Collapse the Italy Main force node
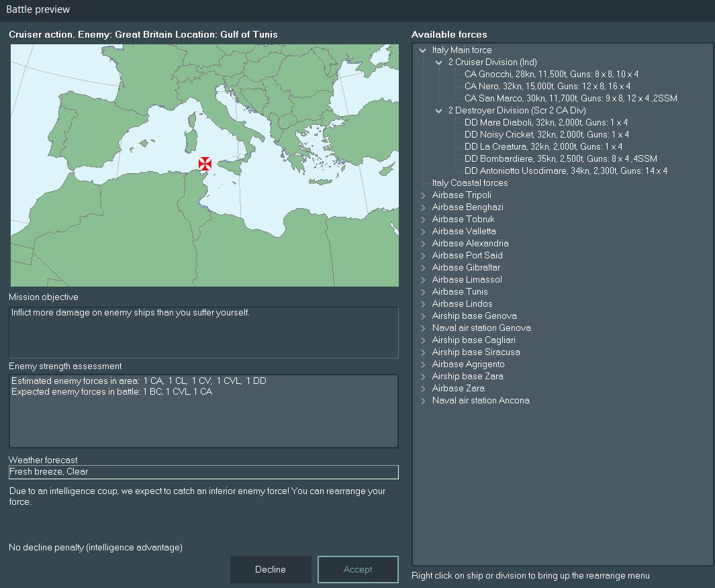 423,50
